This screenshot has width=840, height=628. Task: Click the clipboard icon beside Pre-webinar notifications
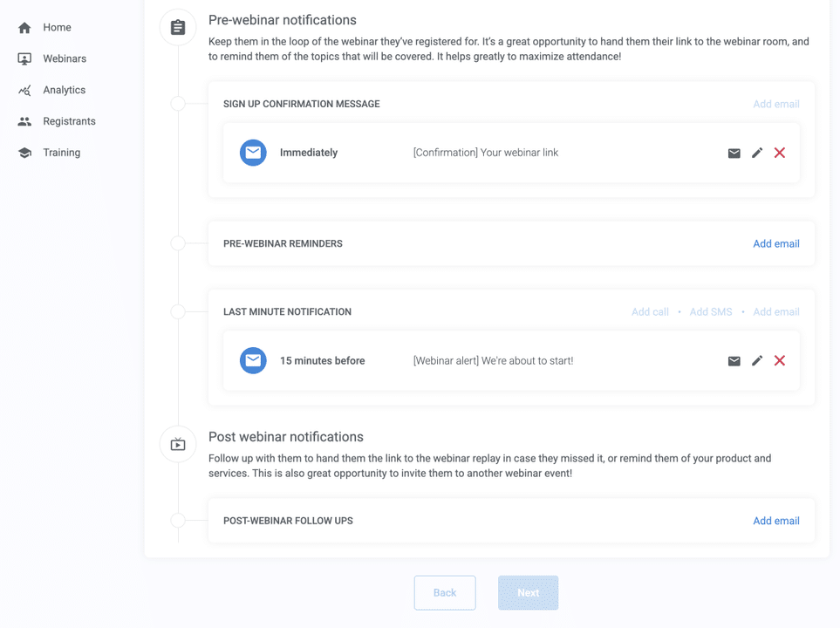[x=177, y=27]
